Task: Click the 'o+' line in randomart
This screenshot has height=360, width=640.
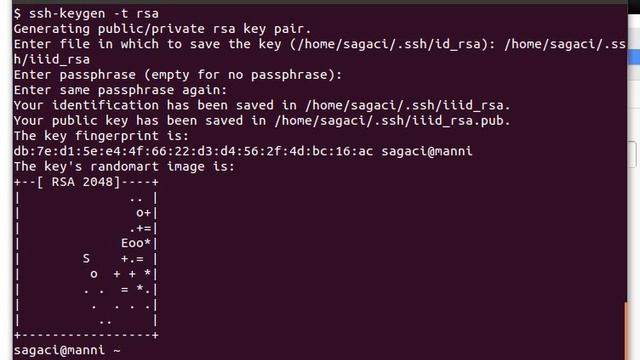Action: [x=143, y=213]
